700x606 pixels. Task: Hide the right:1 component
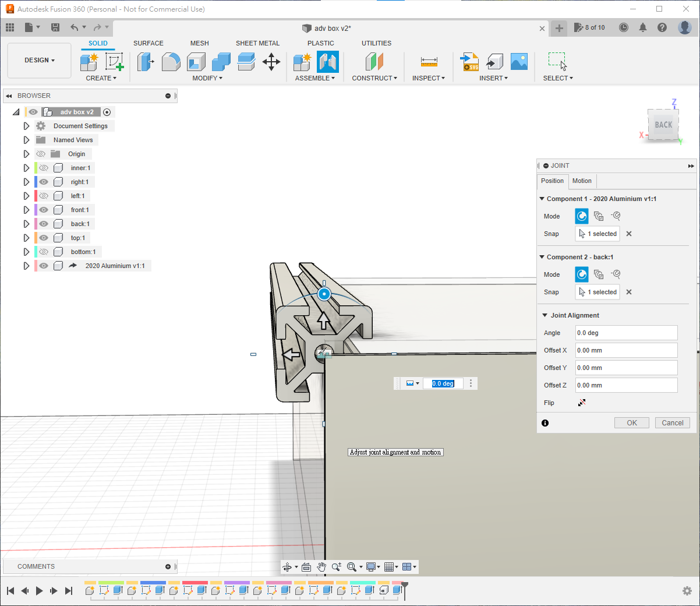click(44, 182)
